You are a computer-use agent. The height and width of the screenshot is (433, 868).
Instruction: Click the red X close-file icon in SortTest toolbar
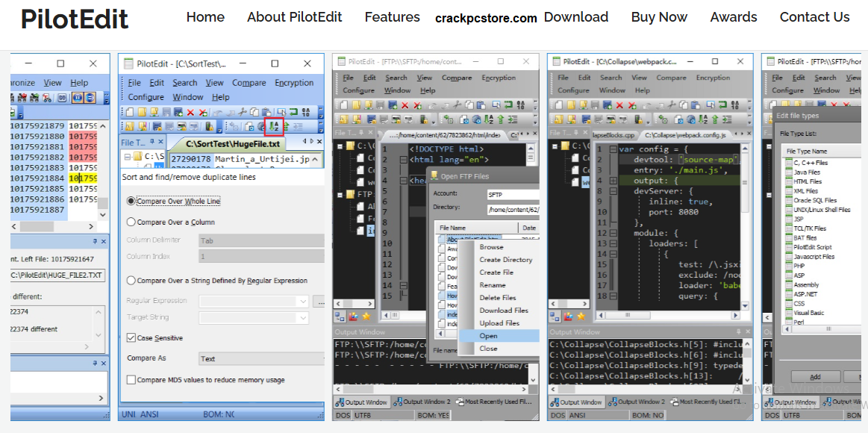[190, 113]
